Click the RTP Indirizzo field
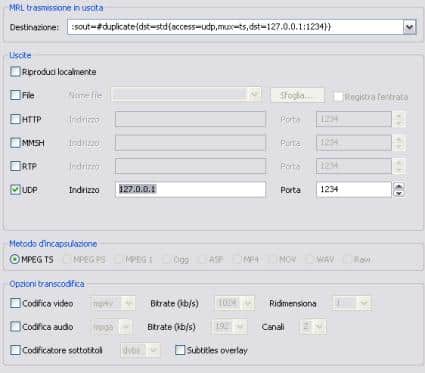The height and width of the screenshot is (373, 425). [x=190, y=166]
